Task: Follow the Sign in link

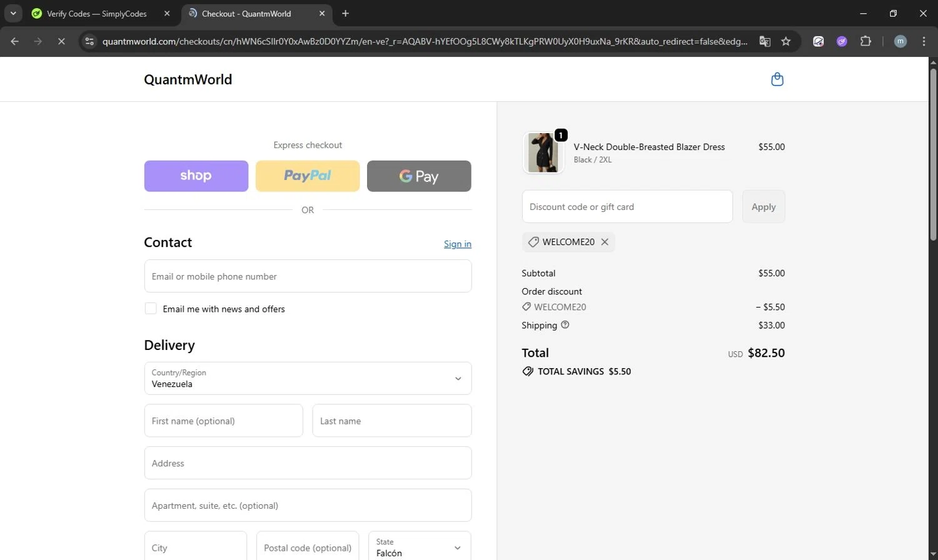Action: (x=458, y=244)
